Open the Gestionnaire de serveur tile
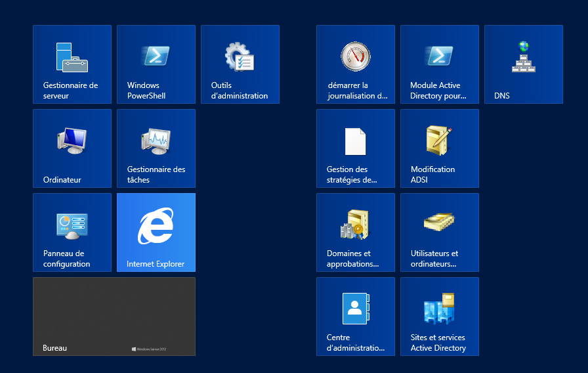 72,64
